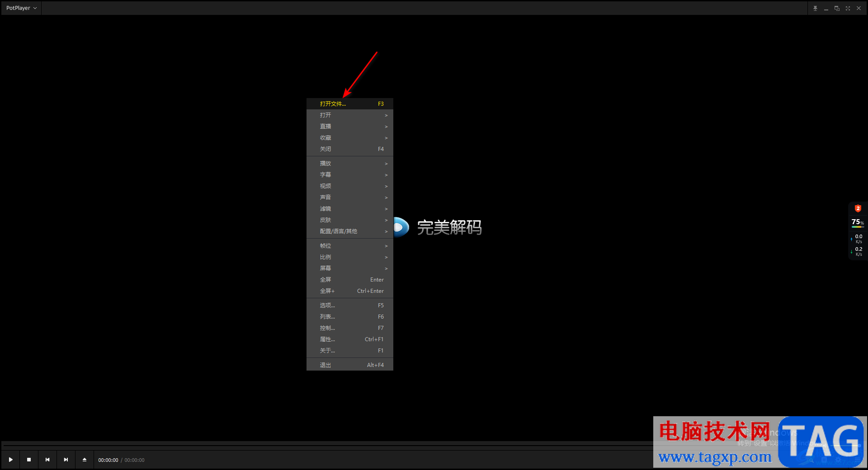Click the 75% memory usage indicator
The width and height of the screenshot is (868, 470).
[x=858, y=222]
